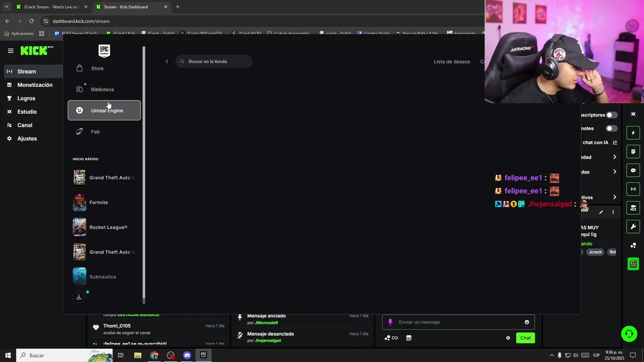644x362 pixels.
Task: Click the channel points infinity icon
Action: 391,338
